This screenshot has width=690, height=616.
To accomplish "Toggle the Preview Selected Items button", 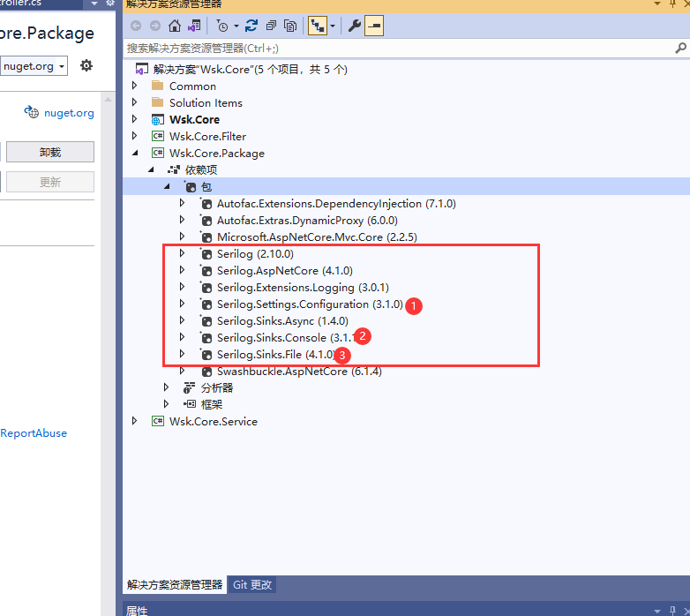I will 374,26.
